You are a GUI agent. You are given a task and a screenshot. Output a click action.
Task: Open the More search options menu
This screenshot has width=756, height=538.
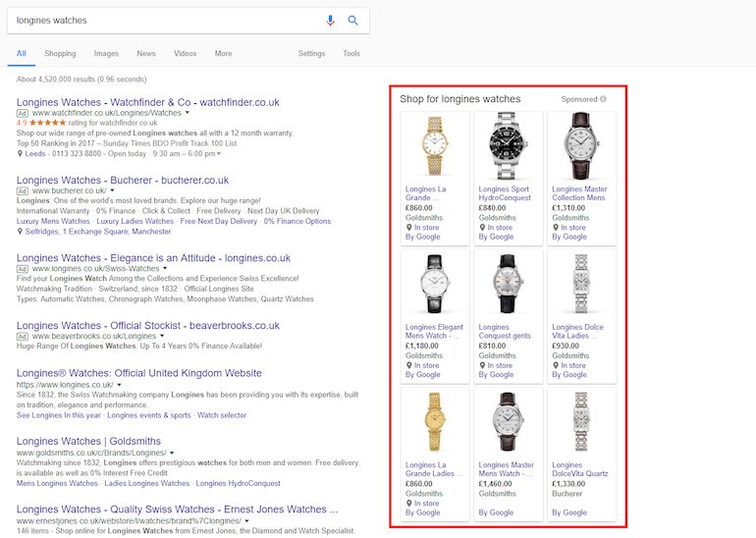pyautogui.click(x=223, y=54)
